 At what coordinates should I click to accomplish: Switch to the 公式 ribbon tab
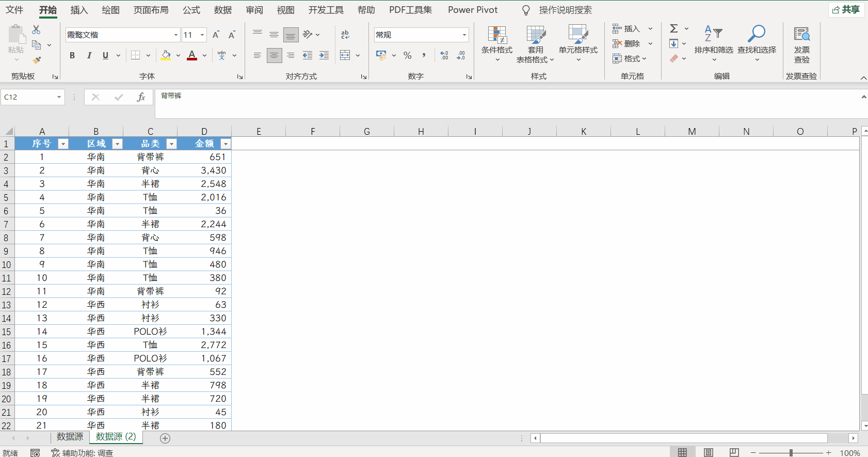click(x=191, y=10)
